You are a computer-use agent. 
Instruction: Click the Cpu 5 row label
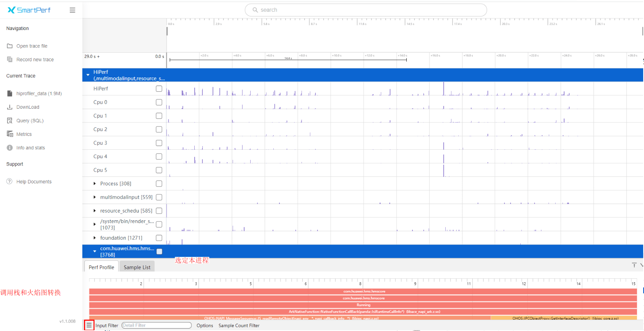pyautogui.click(x=100, y=170)
